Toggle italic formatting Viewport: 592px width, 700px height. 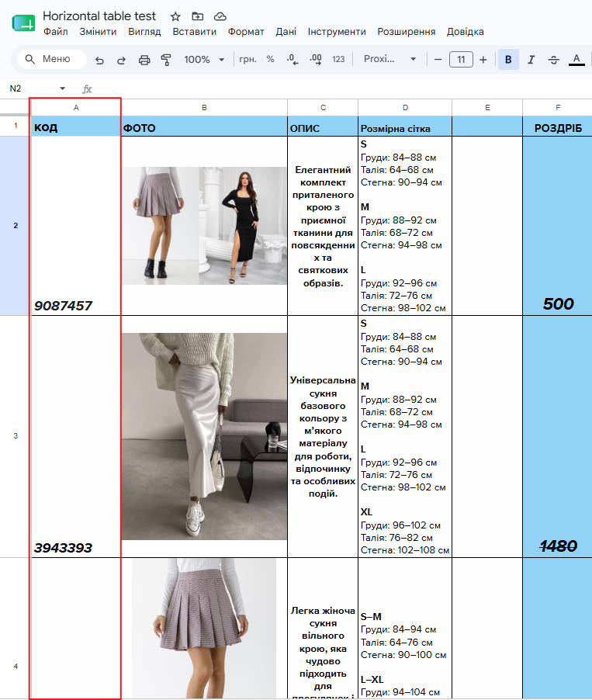click(531, 60)
